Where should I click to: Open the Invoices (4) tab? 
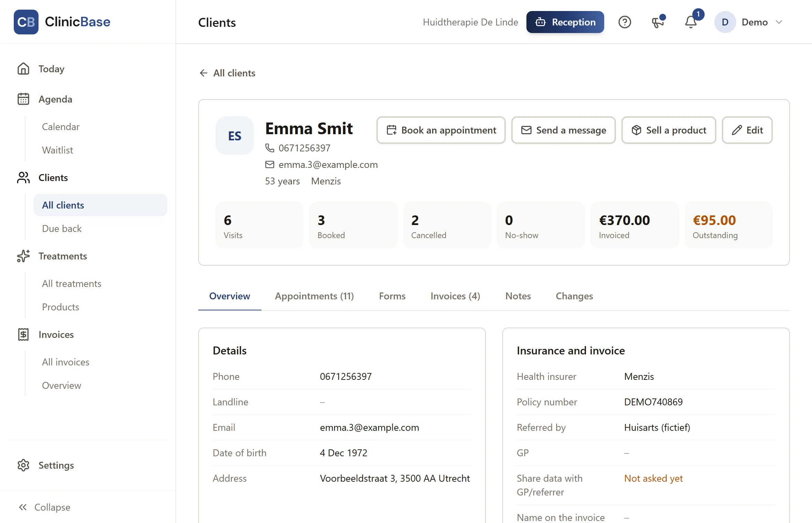click(x=455, y=296)
